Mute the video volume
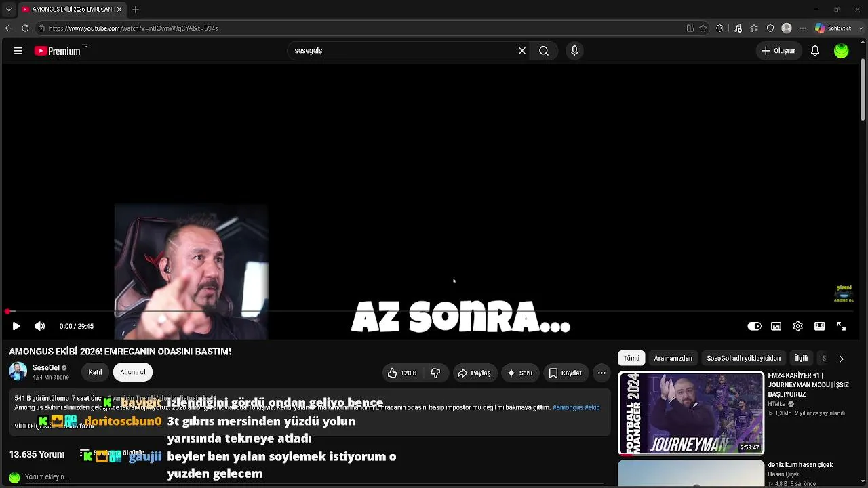 (x=40, y=326)
